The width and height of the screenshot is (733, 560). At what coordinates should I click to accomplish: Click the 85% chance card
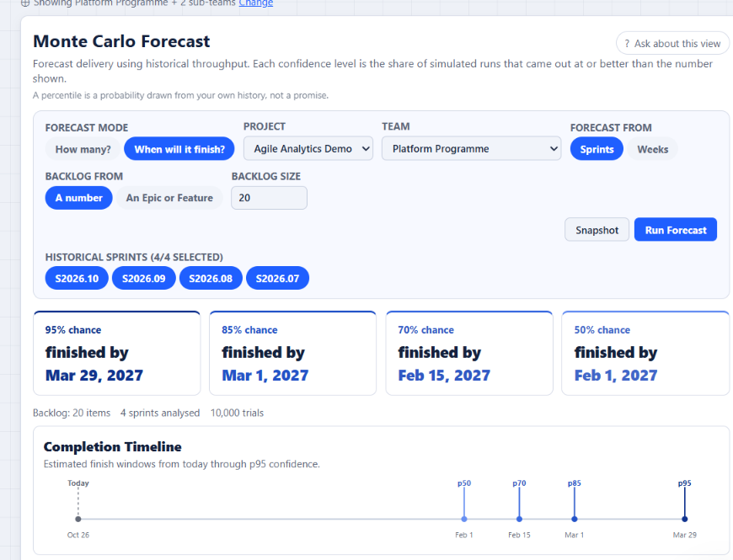pyautogui.click(x=292, y=353)
